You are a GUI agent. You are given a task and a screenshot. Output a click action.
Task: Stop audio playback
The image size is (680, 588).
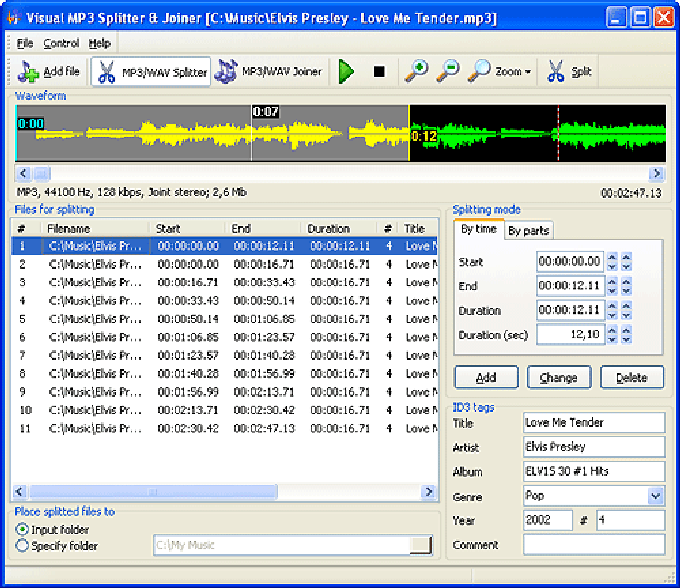(x=379, y=72)
